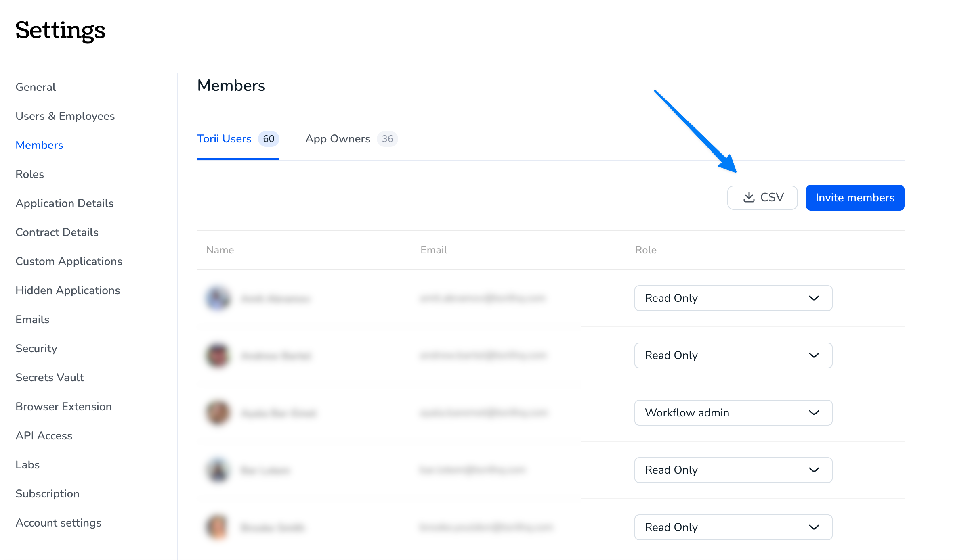This screenshot has width=953, height=560.
Task: Open the second Read Only role dropdown
Action: (733, 355)
